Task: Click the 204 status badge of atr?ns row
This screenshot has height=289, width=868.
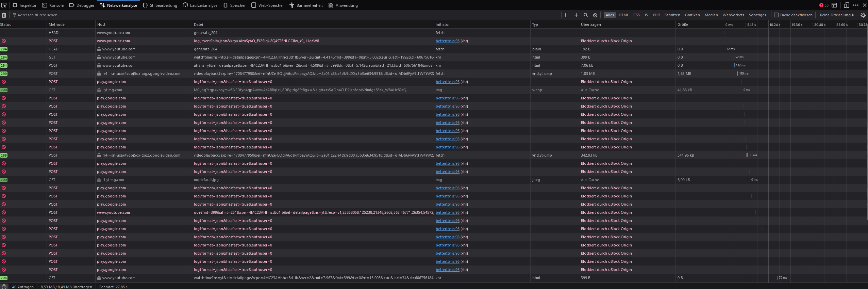Action: point(4,65)
